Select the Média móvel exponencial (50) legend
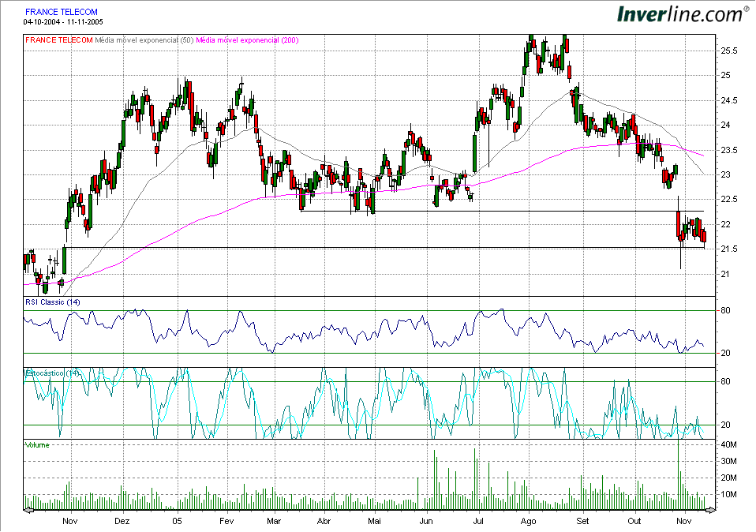This screenshot has height=532, width=756. click(x=144, y=39)
